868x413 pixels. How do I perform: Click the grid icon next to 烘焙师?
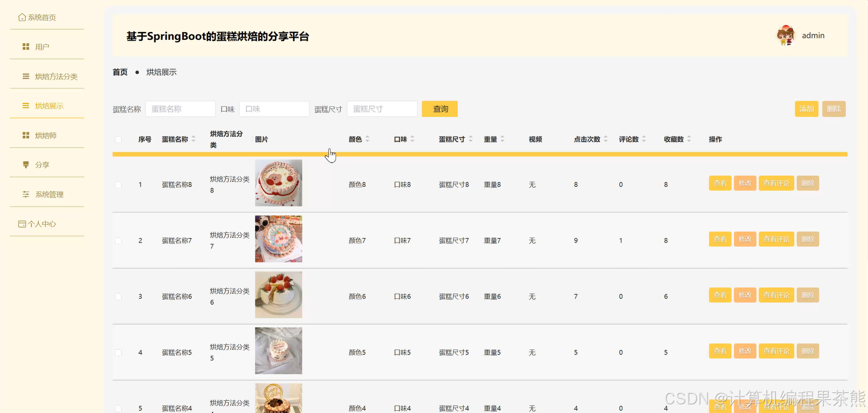click(x=26, y=135)
